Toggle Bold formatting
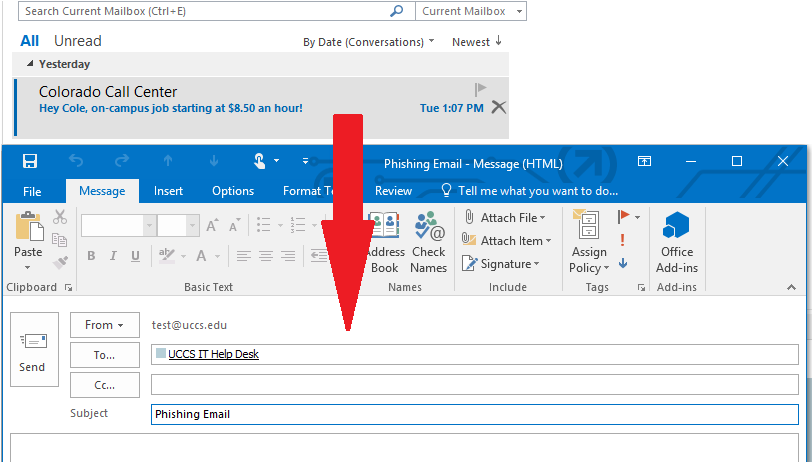The width and height of the screenshot is (812, 465). coord(91,255)
